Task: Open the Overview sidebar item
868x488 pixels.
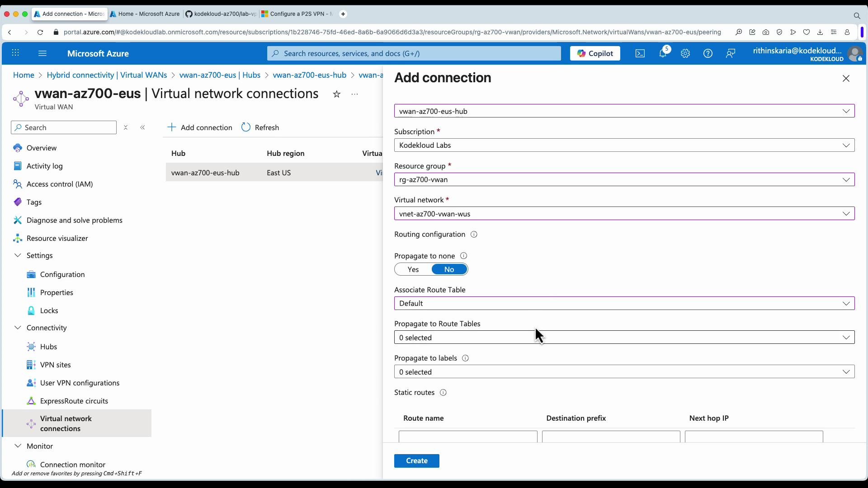Action: click(41, 148)
